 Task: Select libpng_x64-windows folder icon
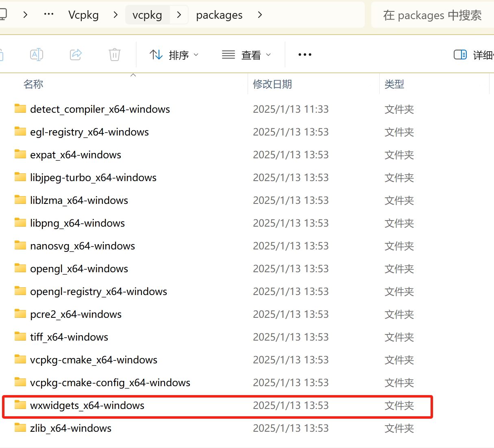pyautogui.click(x=20, y=223)
